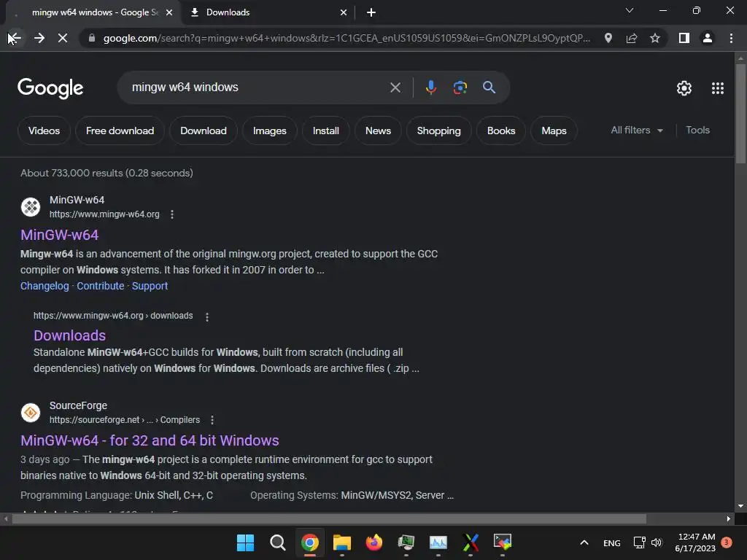Screen dimensions: 747x560
Task: Close the mingw w64 windows tab
Action: (x=169, y=12)
